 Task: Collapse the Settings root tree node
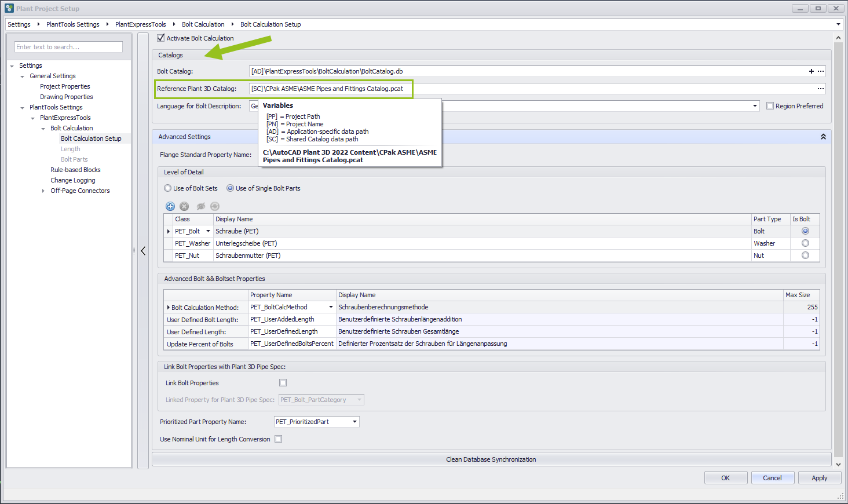12,66
